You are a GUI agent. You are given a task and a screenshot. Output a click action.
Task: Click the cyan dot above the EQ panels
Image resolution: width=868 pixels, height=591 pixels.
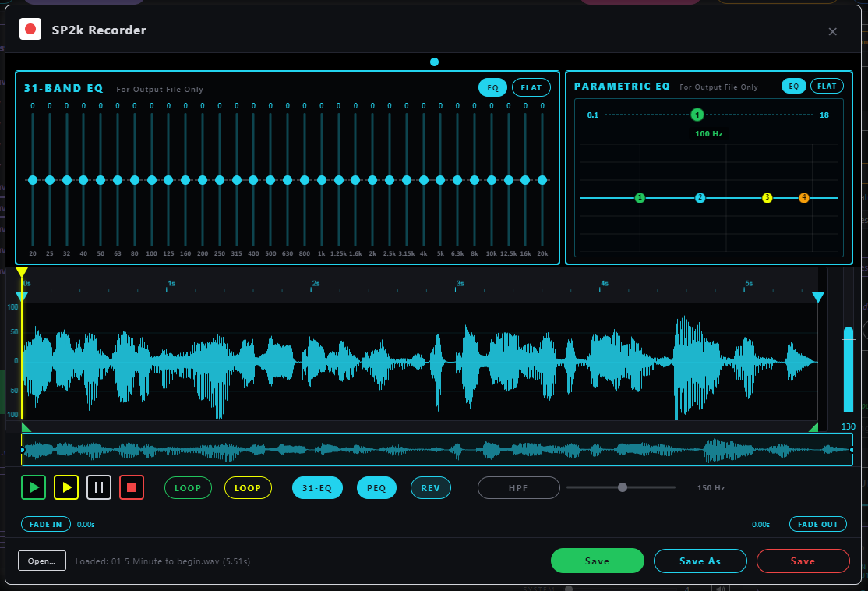click(434, 62)
